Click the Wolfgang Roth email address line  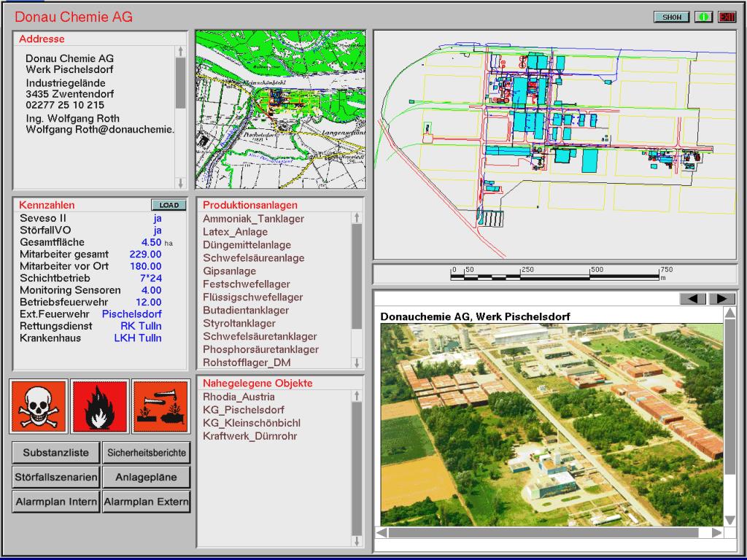[x=100, y=130]
